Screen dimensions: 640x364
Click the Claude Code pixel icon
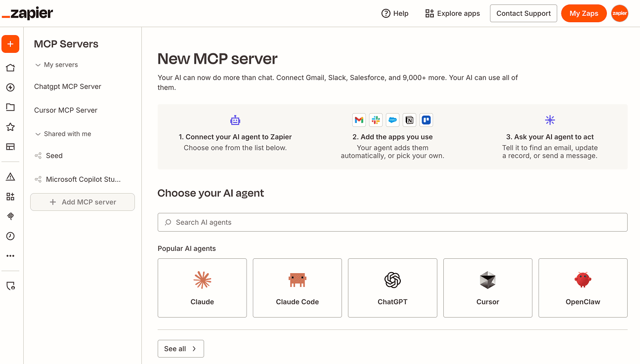(298, 280)
